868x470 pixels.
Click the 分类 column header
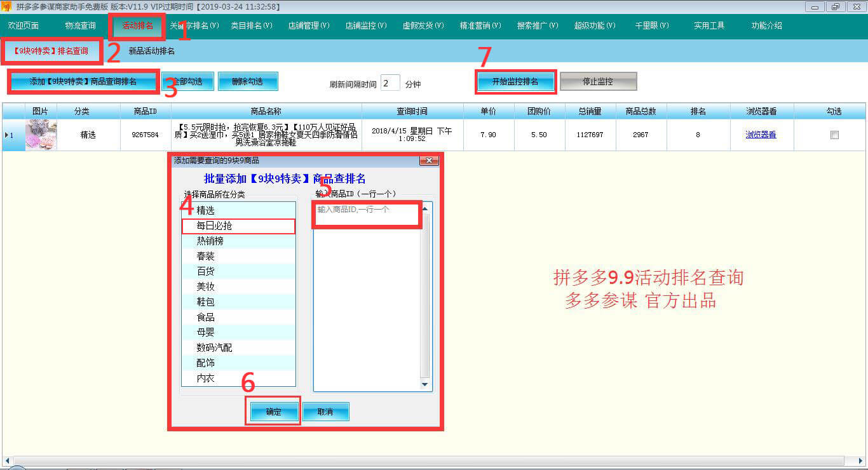pyautogui.click(x=88, y=111)
